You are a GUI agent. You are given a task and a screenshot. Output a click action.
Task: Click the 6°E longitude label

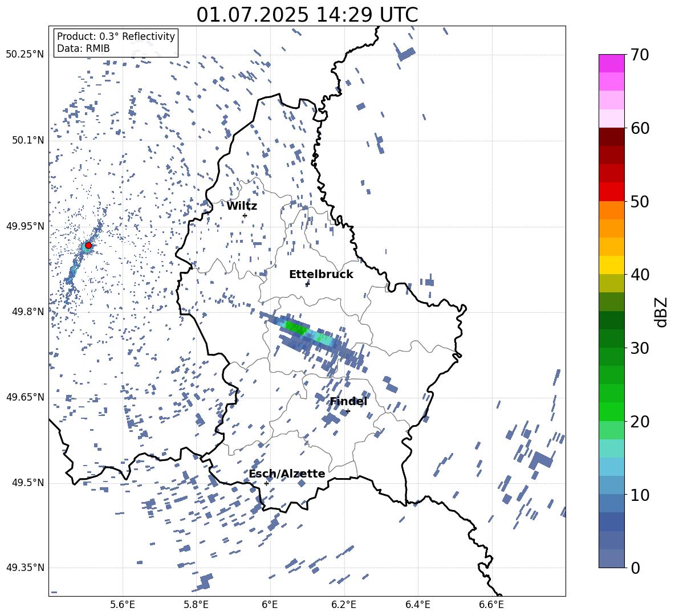[270, 605]
